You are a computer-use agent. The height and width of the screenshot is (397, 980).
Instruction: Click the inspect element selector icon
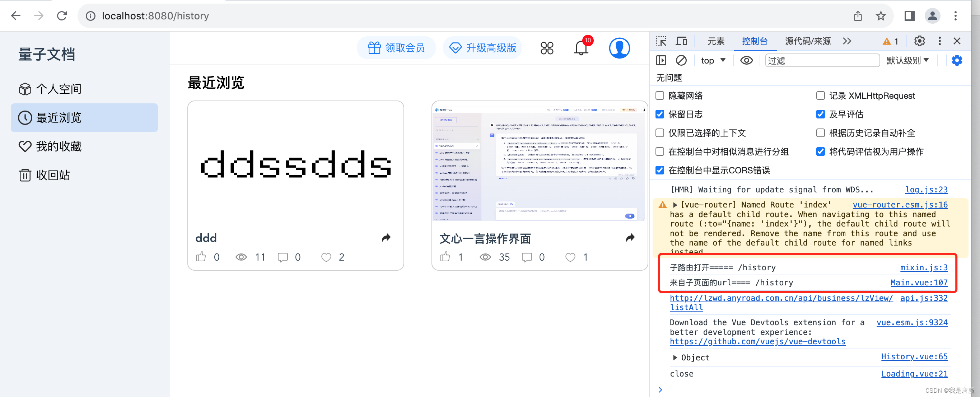(661, 41)
